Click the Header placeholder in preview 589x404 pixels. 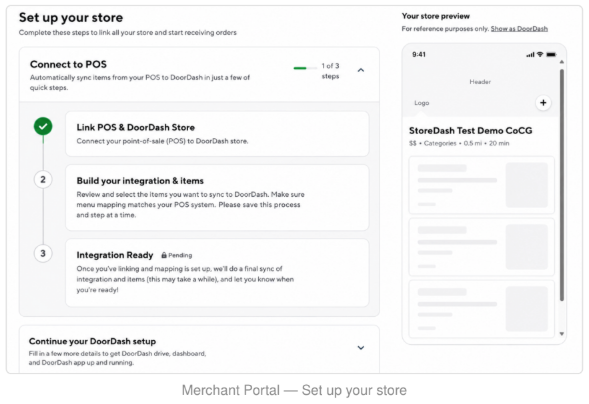tap(480, 82)
